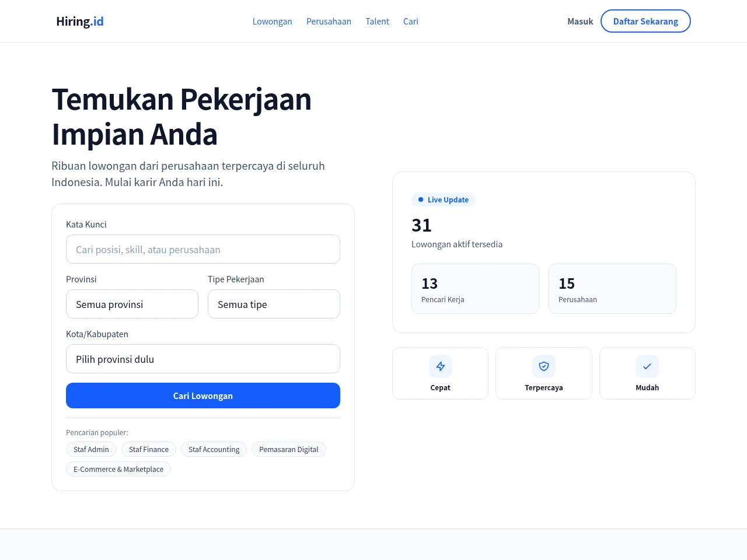Click the Hiring.id logo

tap(80, 22)
